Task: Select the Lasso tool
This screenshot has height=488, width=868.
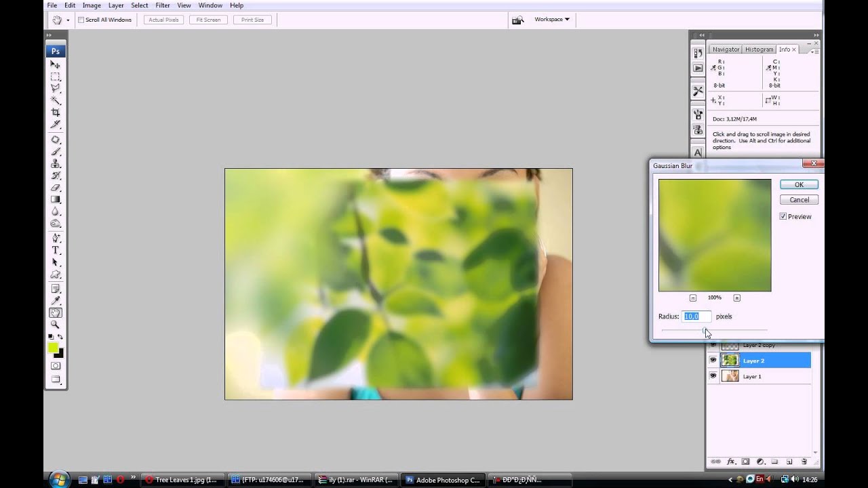Action: (56, 88)
